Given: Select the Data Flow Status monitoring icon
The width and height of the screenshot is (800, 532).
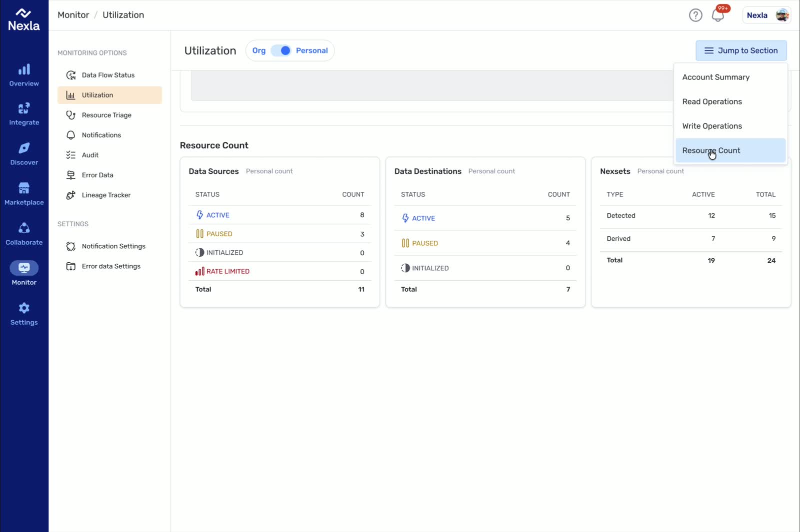Looking at the screenshot, I should tap(72, 75).
